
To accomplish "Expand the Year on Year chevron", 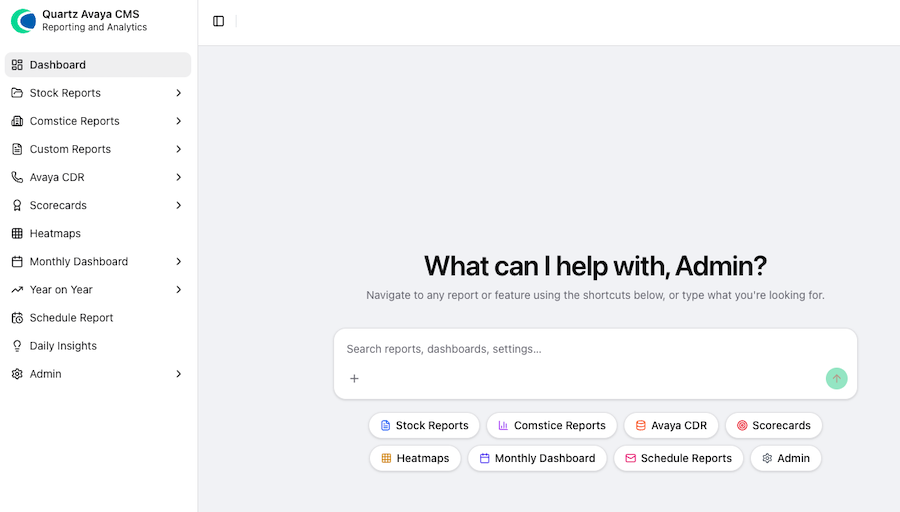I will coord(179,290).
